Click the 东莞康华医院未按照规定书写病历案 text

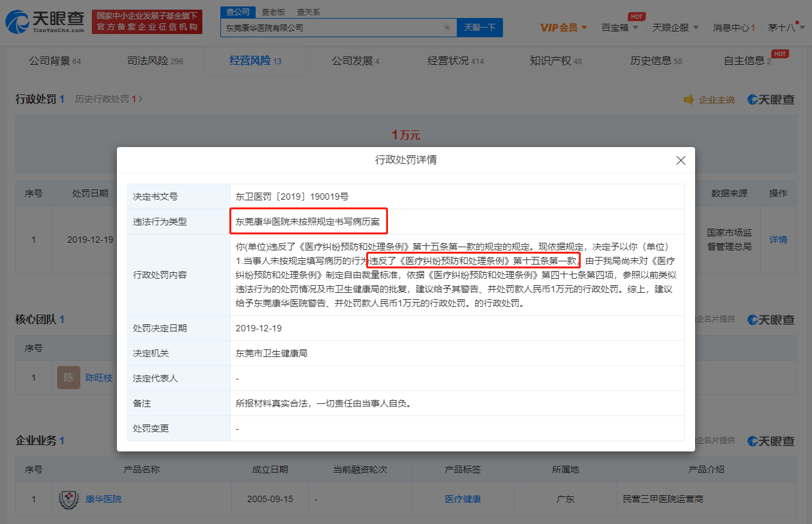308,222
